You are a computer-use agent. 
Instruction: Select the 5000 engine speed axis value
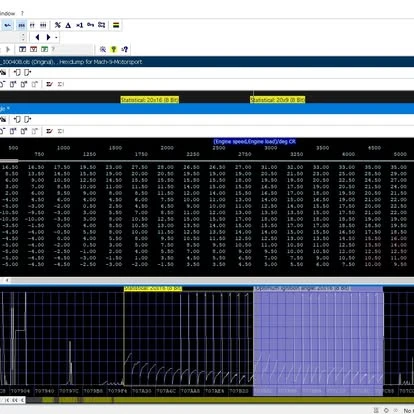(400, 154)
